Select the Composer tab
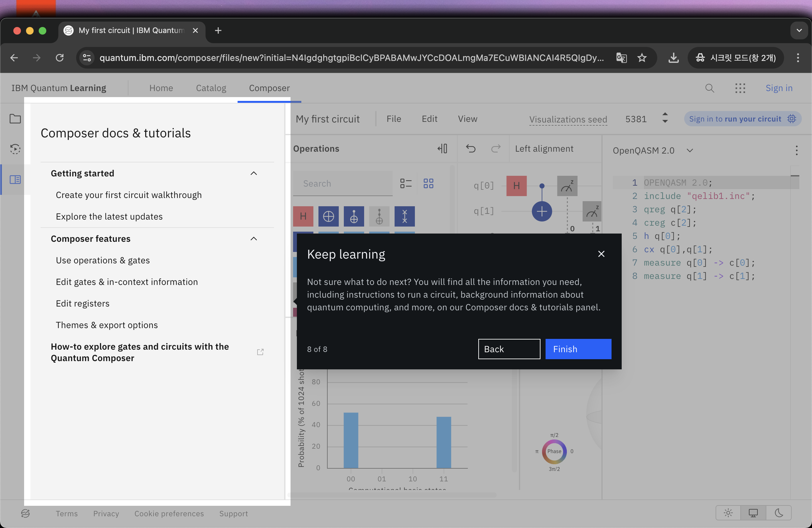 (x=269, y=88)
